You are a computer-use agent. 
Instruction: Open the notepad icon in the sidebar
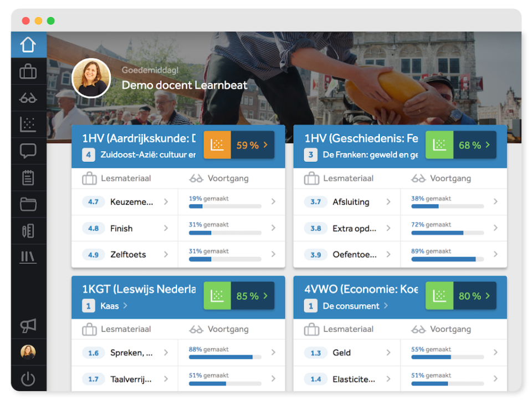tap(28, 178)
